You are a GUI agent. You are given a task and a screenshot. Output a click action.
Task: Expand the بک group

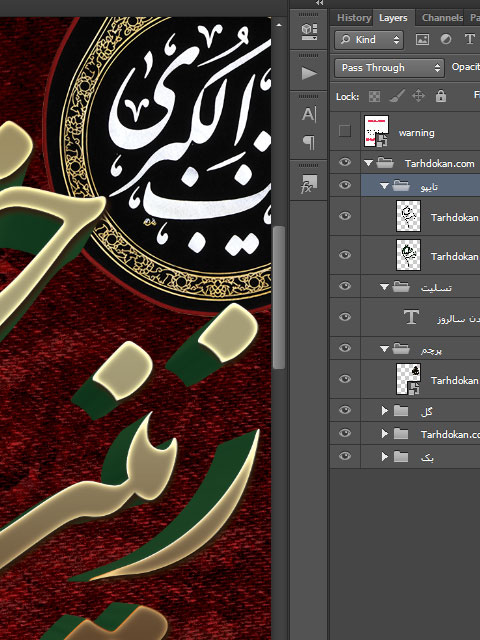[x=384, y=456]
